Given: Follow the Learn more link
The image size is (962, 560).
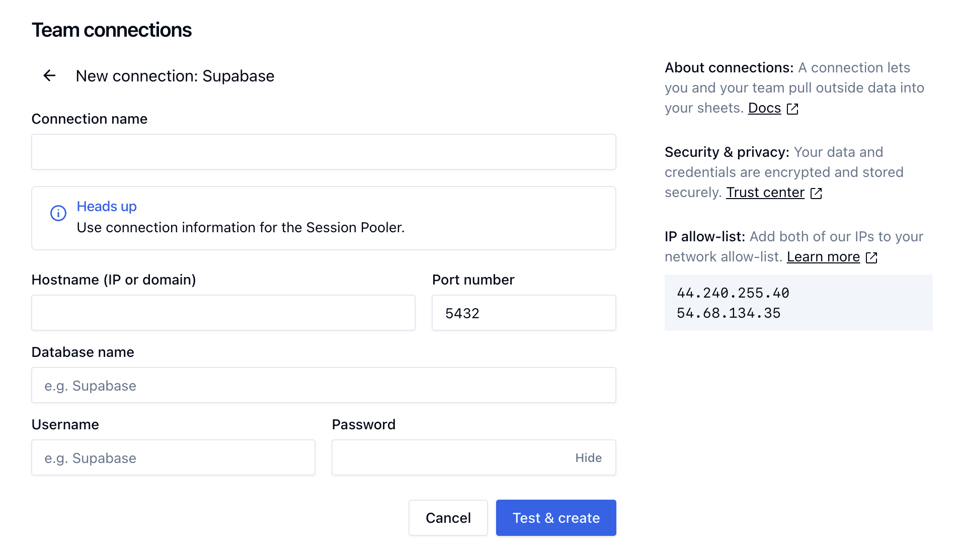Looking at the screenshot, I should click(x=823, y=257).
